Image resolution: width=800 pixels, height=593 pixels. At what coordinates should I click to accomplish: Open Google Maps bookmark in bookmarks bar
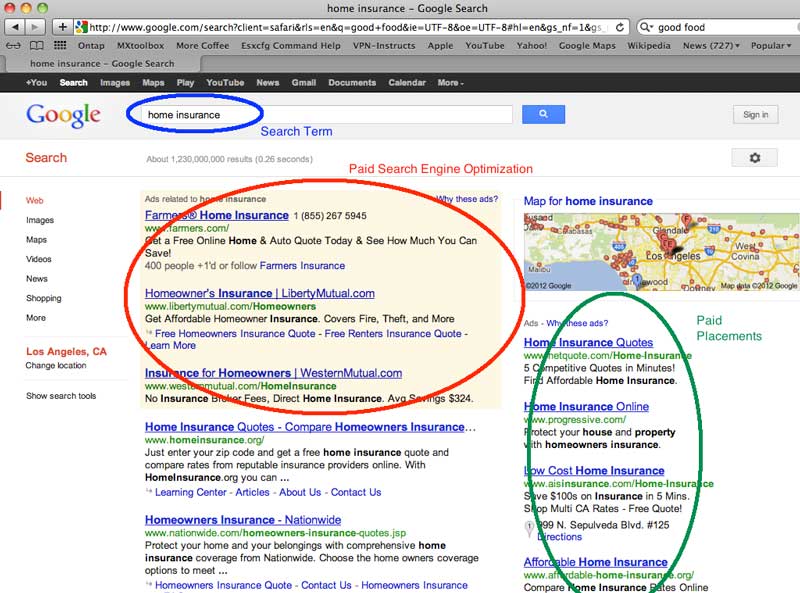click(587, 45)
